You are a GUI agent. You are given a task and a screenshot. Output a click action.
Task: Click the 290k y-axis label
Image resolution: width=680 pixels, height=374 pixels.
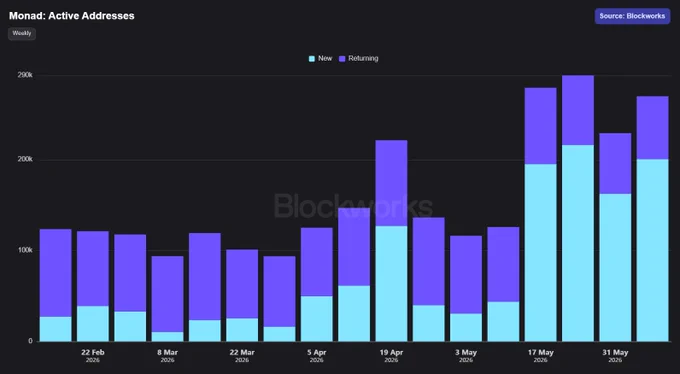click(25, 75)
